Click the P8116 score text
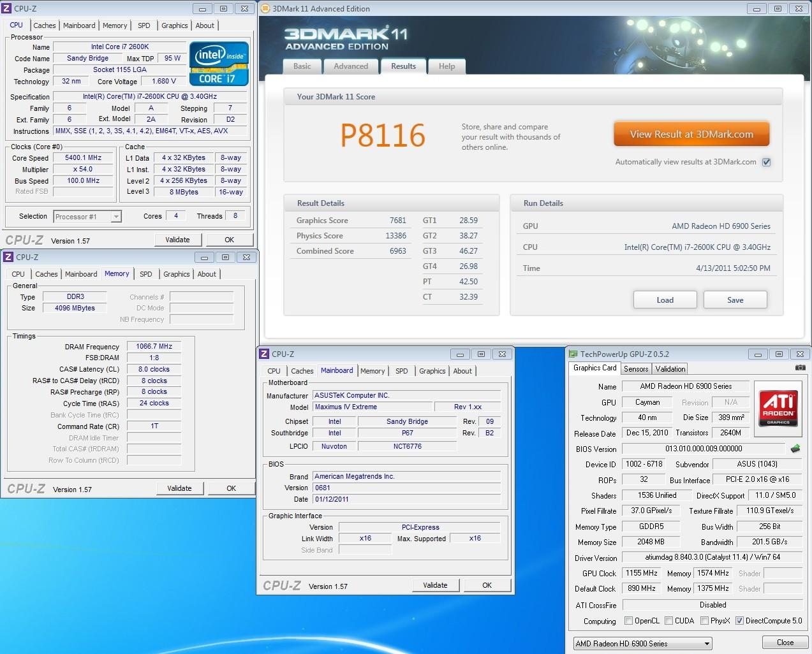This screenshot has height=654, width=812. [383, 135]
